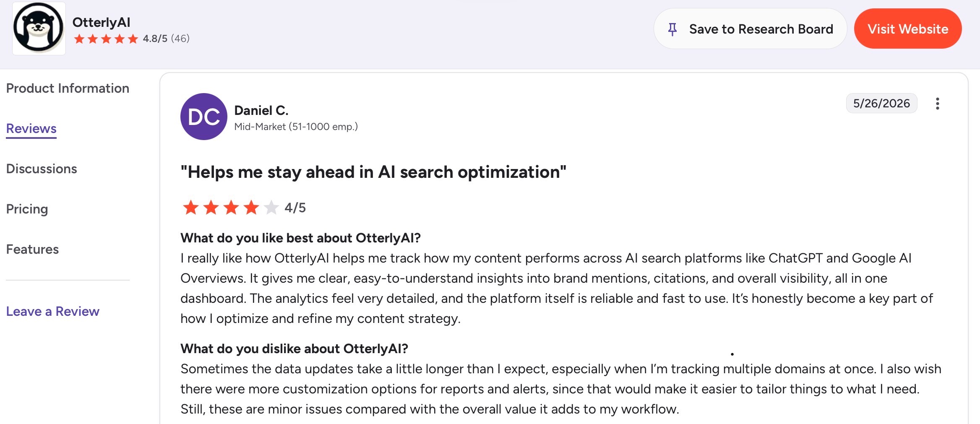Screen dimensions: 980x424
Task: Click "What do you dislike about OtterlyAI?" heading
Action: pos(295,349)
